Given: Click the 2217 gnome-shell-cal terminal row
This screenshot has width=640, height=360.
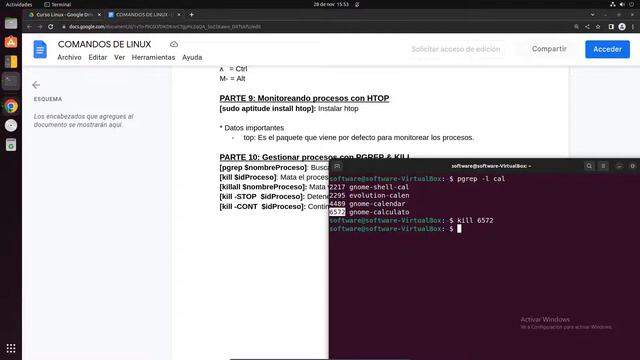Looking at the screenshot, I should click(369, 187).
